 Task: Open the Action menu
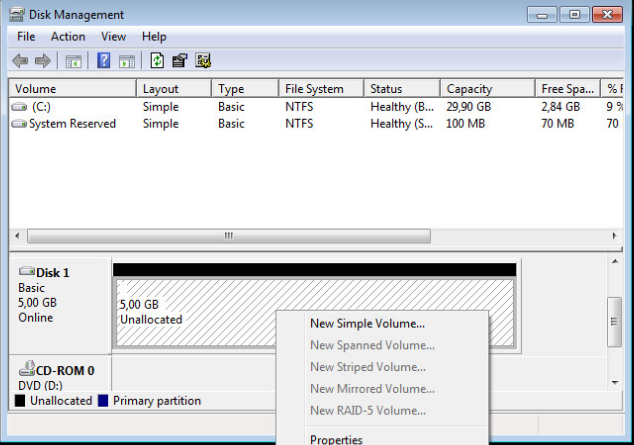tap(68, 37)
